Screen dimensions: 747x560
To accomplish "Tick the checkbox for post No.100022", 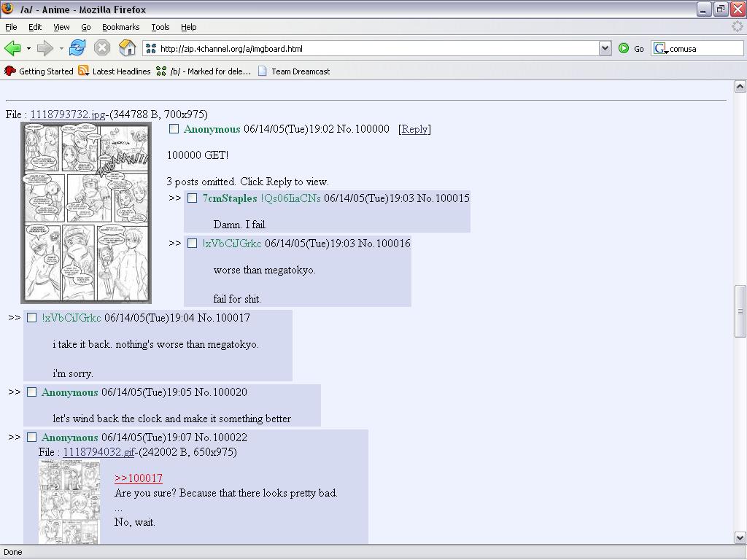I will pyautogui.click(x=31, y=437).
